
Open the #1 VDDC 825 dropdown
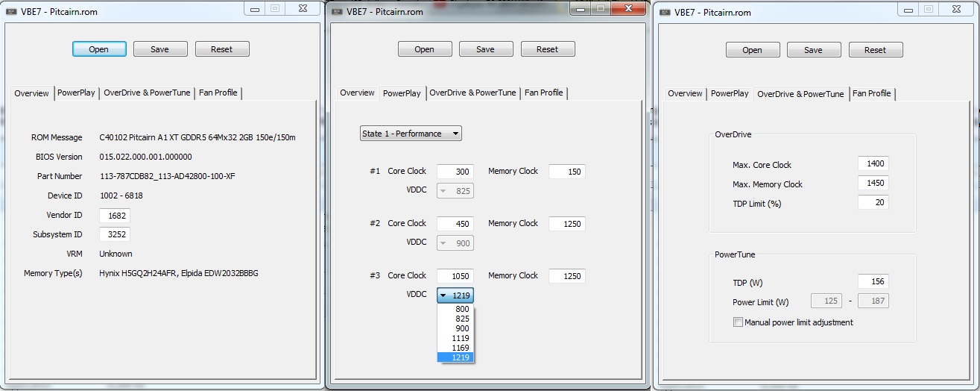[455, 191]
